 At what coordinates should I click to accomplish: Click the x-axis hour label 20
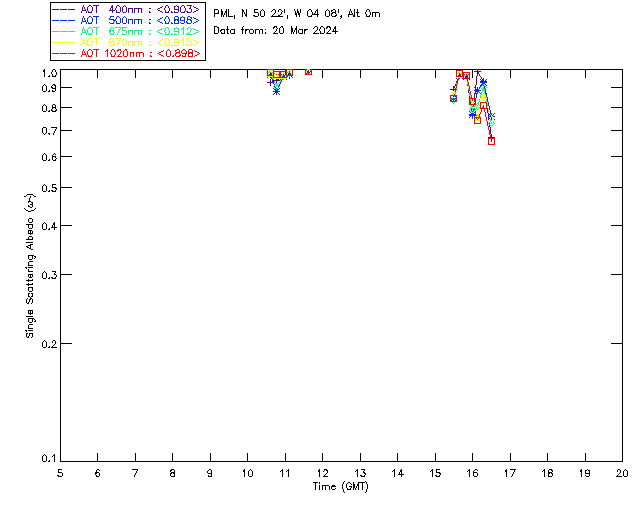pyautogui.click(x=622, y=474)
